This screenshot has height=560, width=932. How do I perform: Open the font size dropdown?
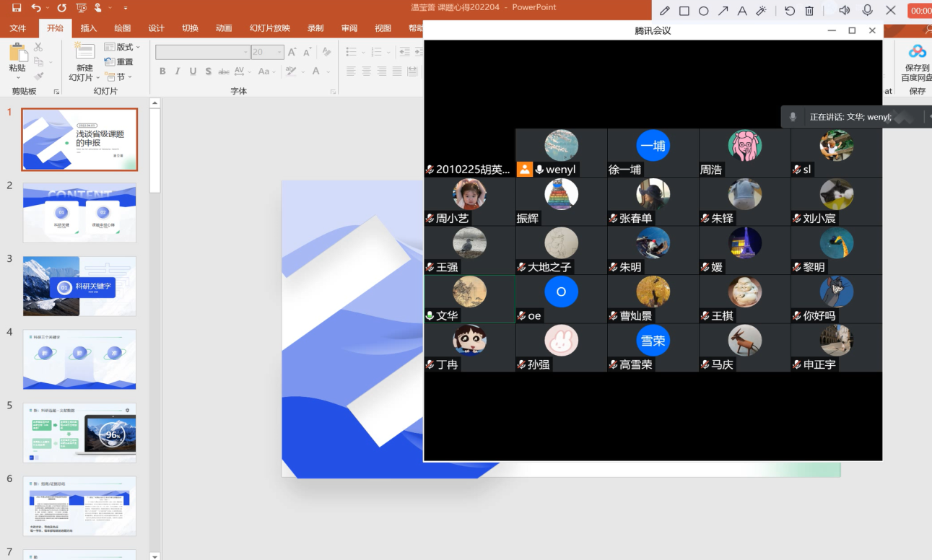click(x=278, y=52)
